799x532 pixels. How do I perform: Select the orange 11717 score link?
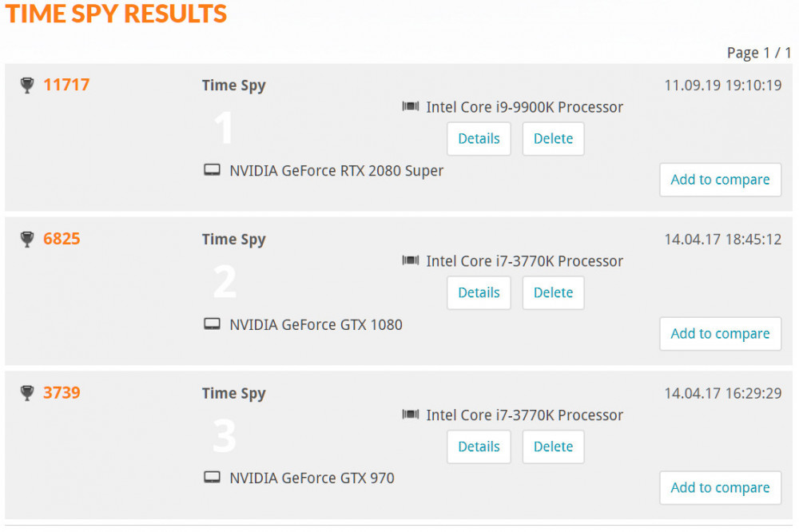66,84
